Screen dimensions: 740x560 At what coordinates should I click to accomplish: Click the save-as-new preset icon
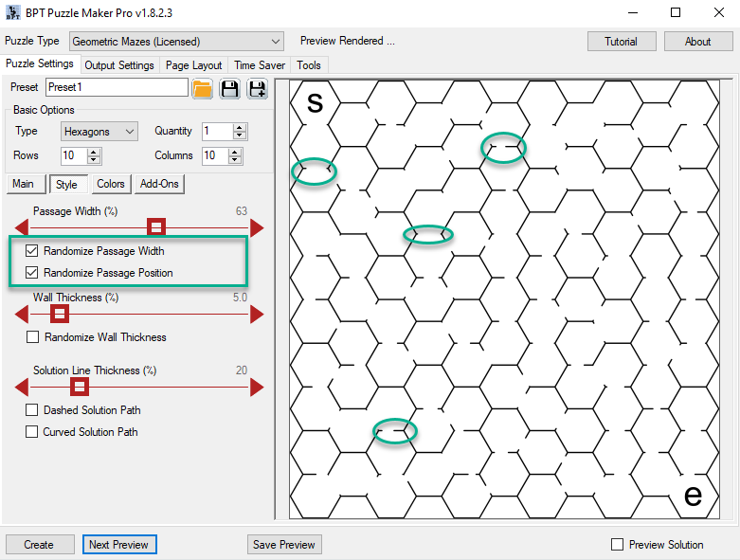coord(257,88)
